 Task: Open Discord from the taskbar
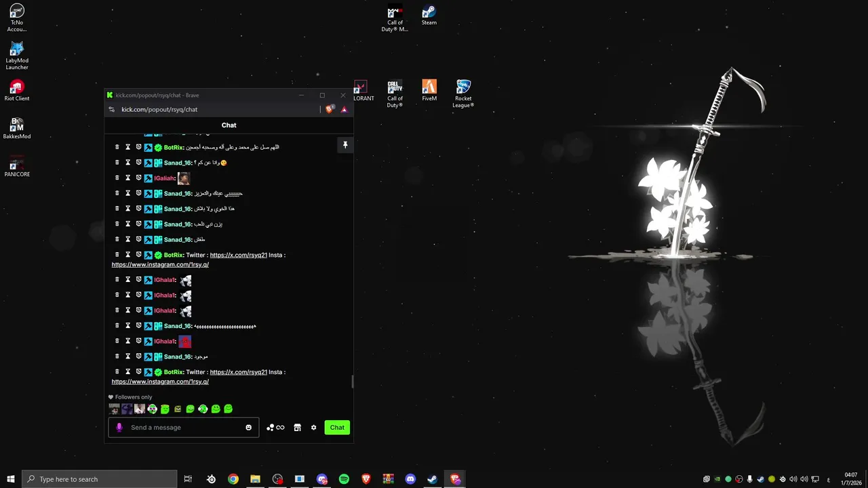pos(410,479)
